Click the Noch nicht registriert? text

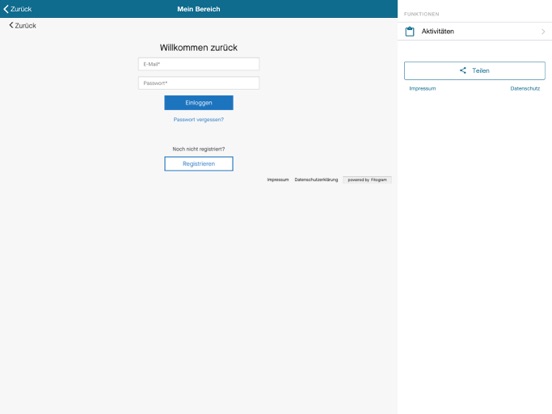(x=199, y=149)
